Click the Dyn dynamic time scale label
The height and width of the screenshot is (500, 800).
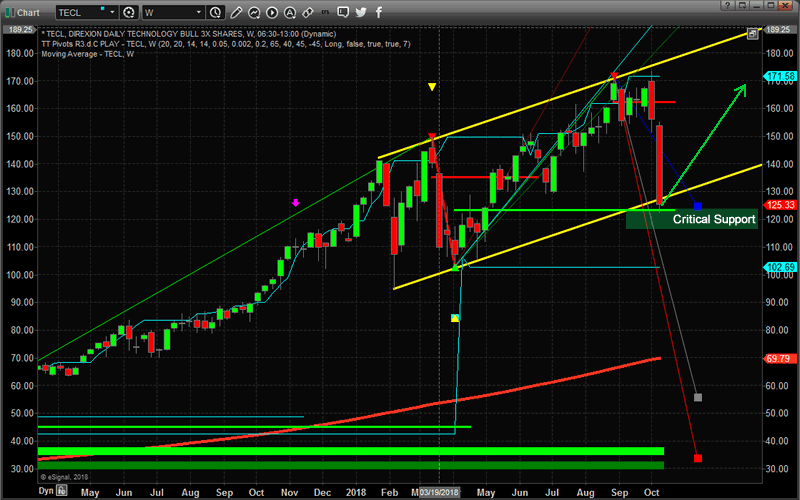[46, 491]
